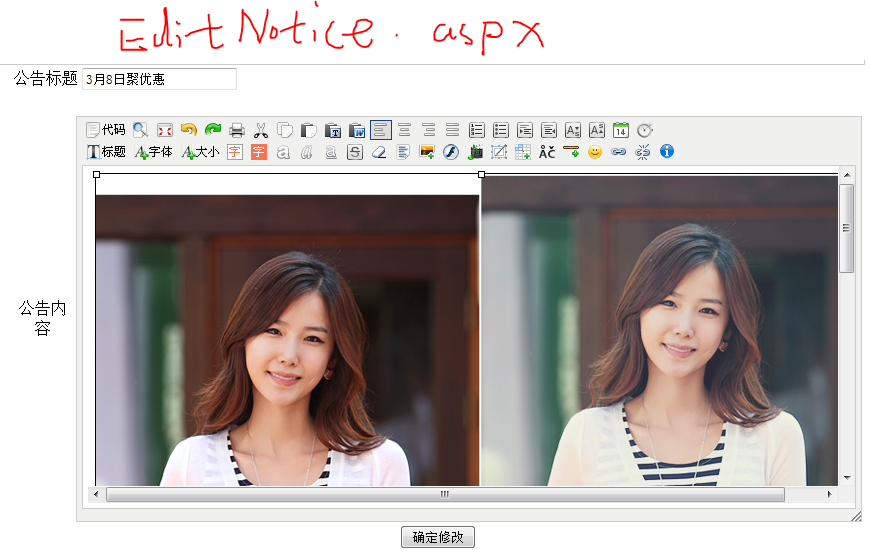Toggle strikethrough text
Image resolution: width=869 pixels, height=552 pixels.
(x=355, y=152)
